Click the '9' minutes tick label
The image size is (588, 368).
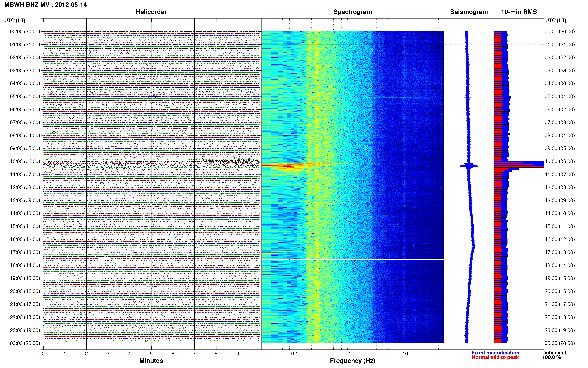238,354
